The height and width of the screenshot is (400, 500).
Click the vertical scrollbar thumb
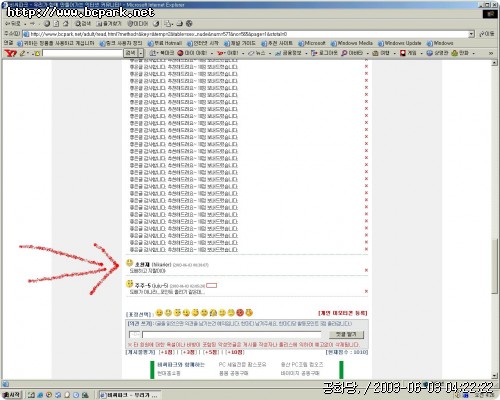point(495,266)
